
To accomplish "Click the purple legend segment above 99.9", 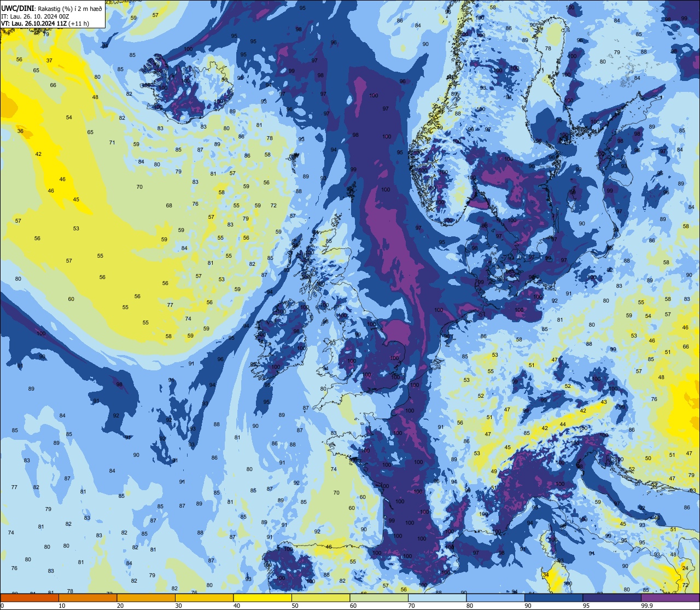I will (x=670, y=598).
